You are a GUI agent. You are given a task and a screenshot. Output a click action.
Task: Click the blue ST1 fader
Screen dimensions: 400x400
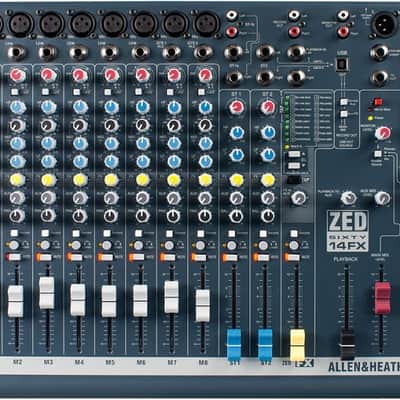pyautogui.click(x=234, y=345)
